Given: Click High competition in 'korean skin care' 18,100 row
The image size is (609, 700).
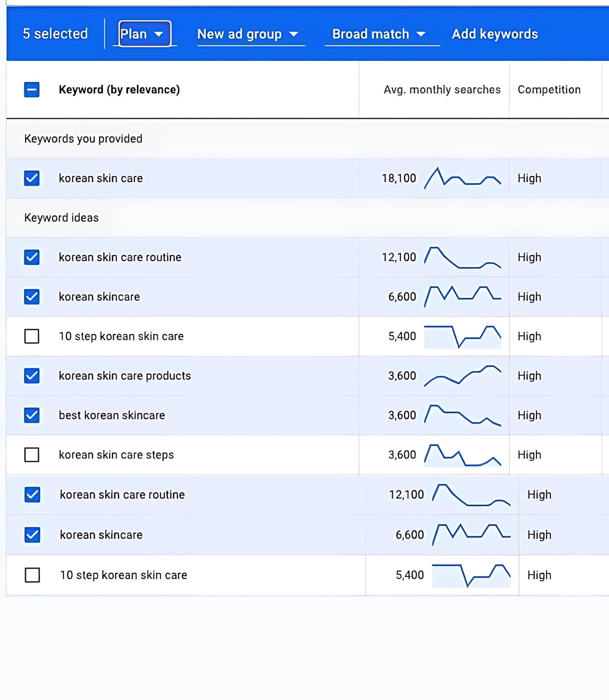Looking at the screenshot, I should pyautogui.click(x=529, y=178).
